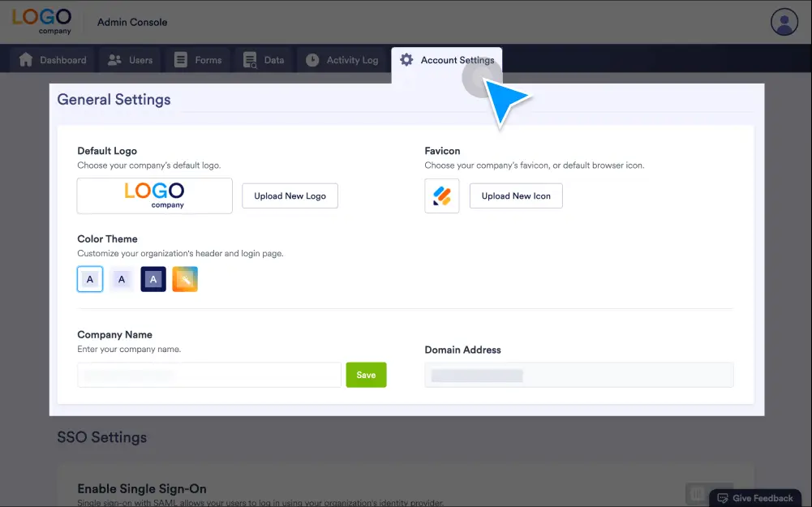812x507 pixels.
Task: Click the General Settings heading
Action: (114, 100)
